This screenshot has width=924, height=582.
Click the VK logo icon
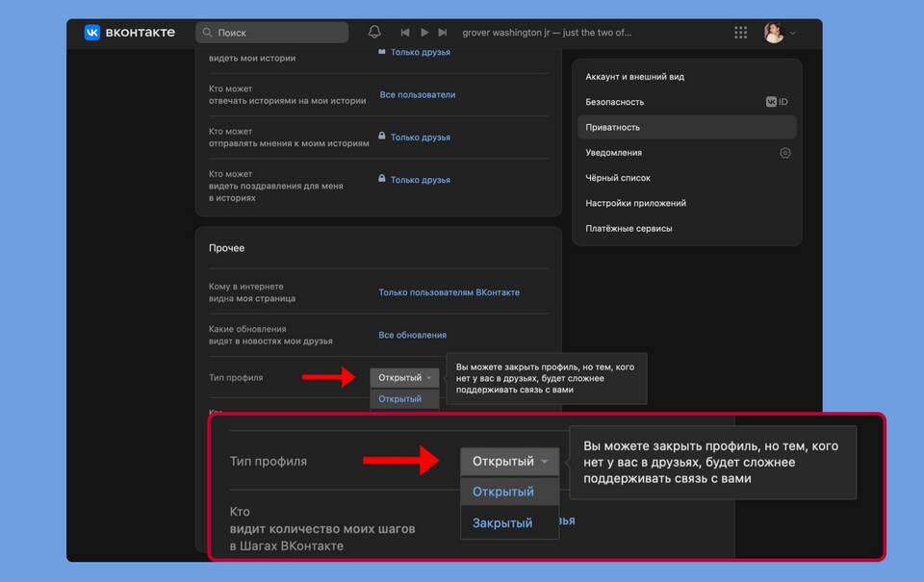pos(92,33)
